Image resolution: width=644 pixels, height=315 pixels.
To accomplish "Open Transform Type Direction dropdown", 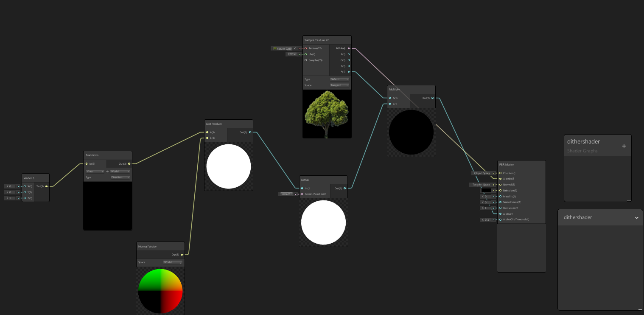I will 120,177.
